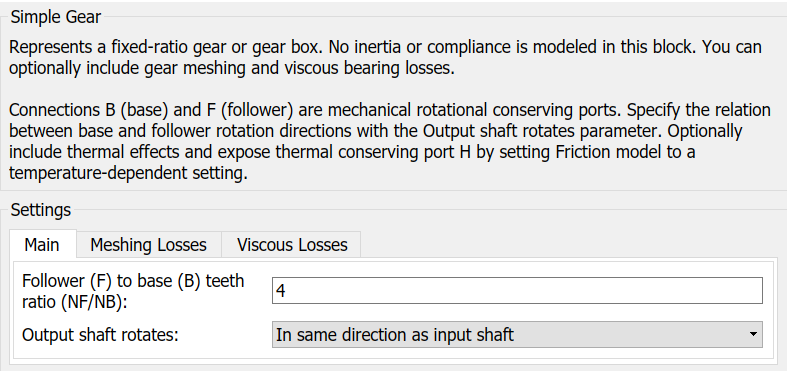Click the 'Follower (F) to base (B) teeth' label
Image resolution: width=787 pixels, height=371 pixels.
pos(133,281)
